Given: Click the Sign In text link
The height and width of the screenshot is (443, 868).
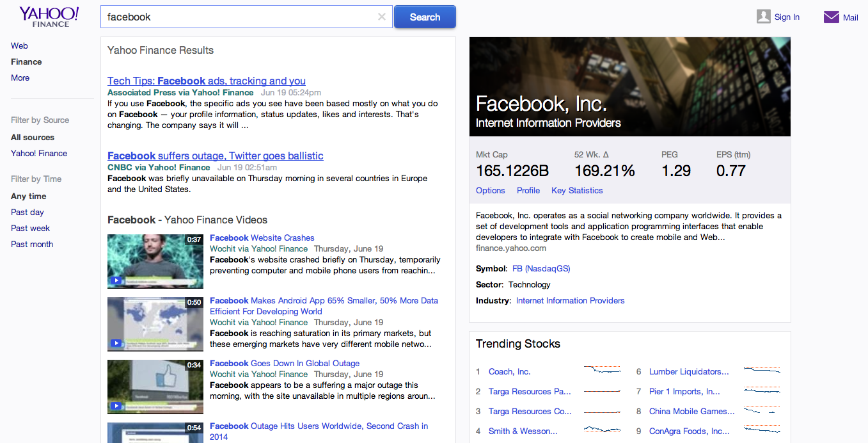Looking at the screenshot, I should point(787,17).
